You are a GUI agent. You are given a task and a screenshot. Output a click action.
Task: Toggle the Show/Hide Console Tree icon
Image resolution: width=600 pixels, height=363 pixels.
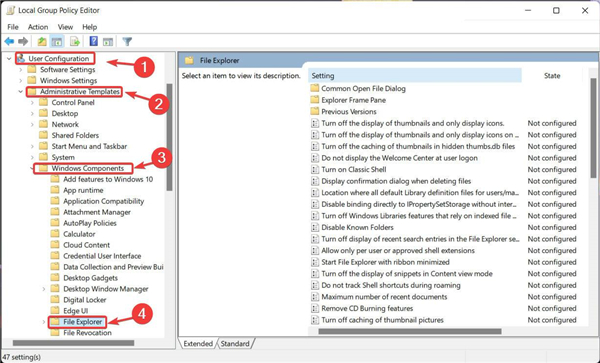(57, 41)
